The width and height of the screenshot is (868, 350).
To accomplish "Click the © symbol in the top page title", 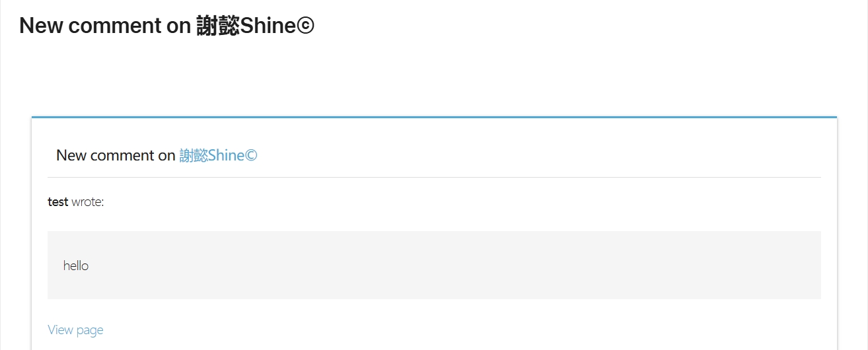I will pos(306,26).
